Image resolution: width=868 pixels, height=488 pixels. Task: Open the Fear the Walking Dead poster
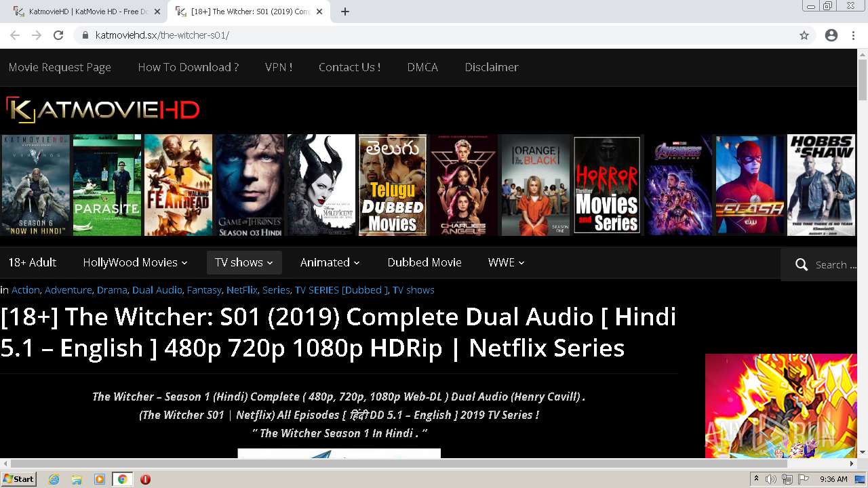click(x=178, y=185)
